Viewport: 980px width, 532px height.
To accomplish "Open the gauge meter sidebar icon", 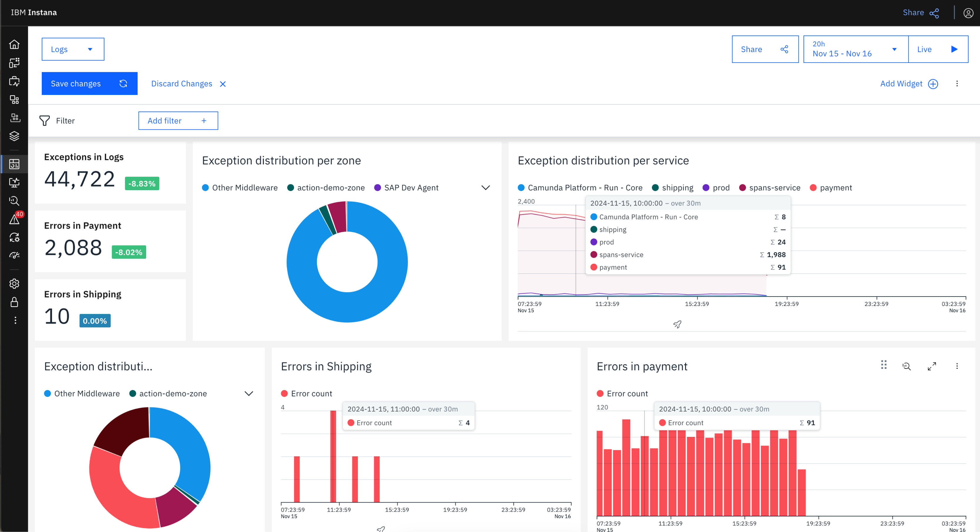I will coord(14,255).
